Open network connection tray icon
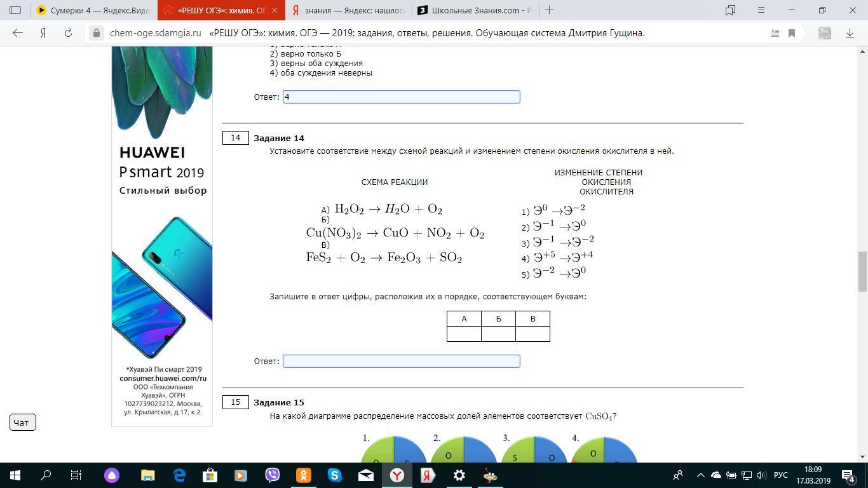868x488 pixels. (747, 475)
